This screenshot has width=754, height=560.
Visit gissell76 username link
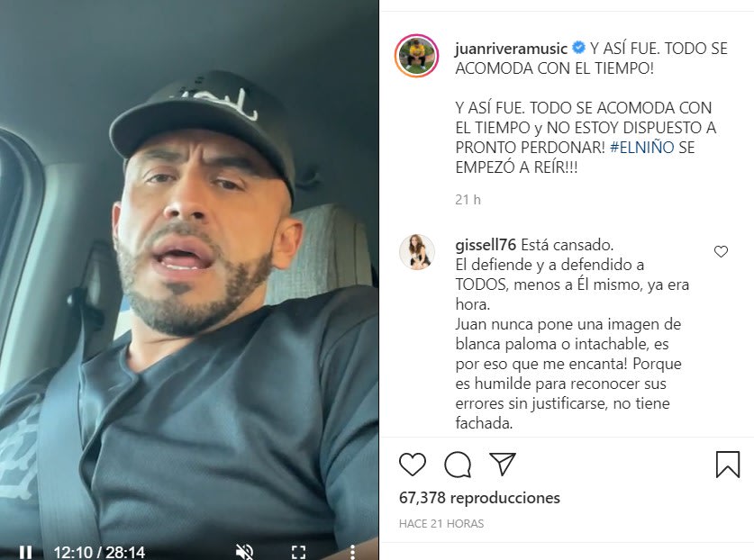486,245
